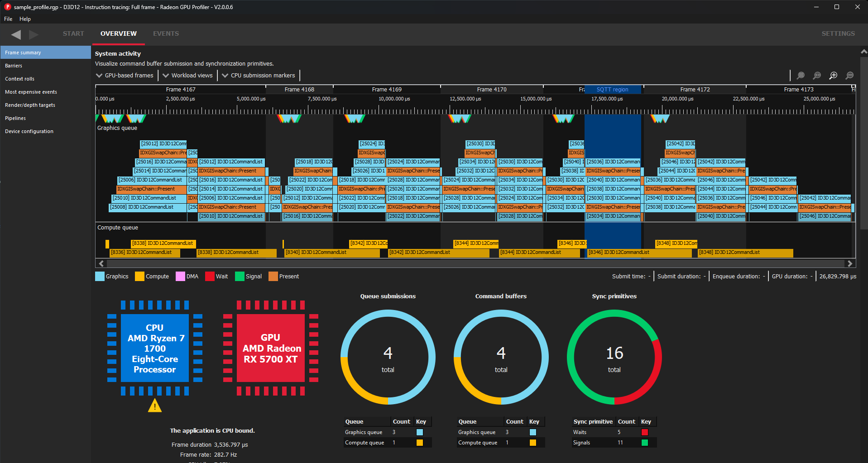The width and height of the screenshot is (868, 463).
Task: Click the blue AMD Ryzen CPU chip graphic
Action: (x=154, y=348)
